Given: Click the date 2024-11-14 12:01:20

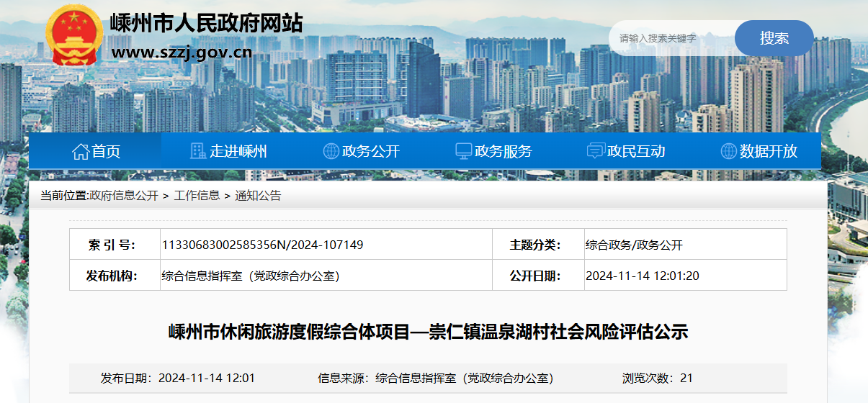Looking at the screenshot, I should (x=643, y=276).
